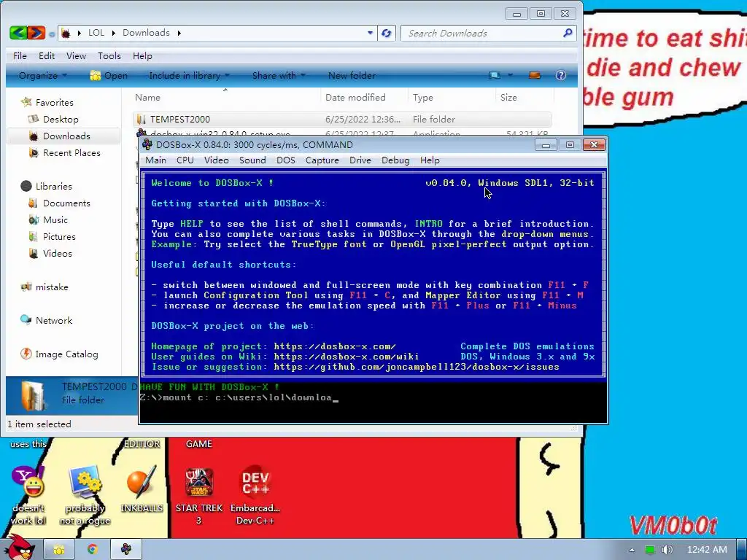The width and height of the screenshot is (747, 560).
Task: Click the Open button in Explorer toolbar
Action: pos(109,75)
